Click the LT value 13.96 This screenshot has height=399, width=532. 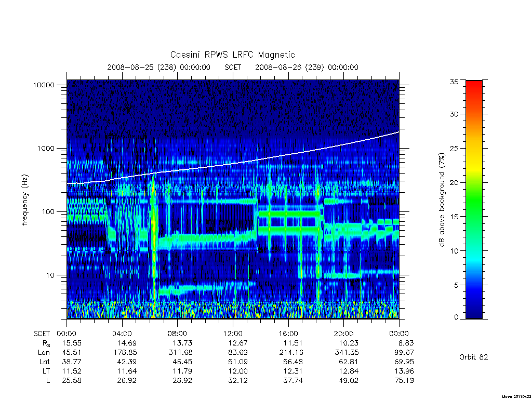pos(404,371)
